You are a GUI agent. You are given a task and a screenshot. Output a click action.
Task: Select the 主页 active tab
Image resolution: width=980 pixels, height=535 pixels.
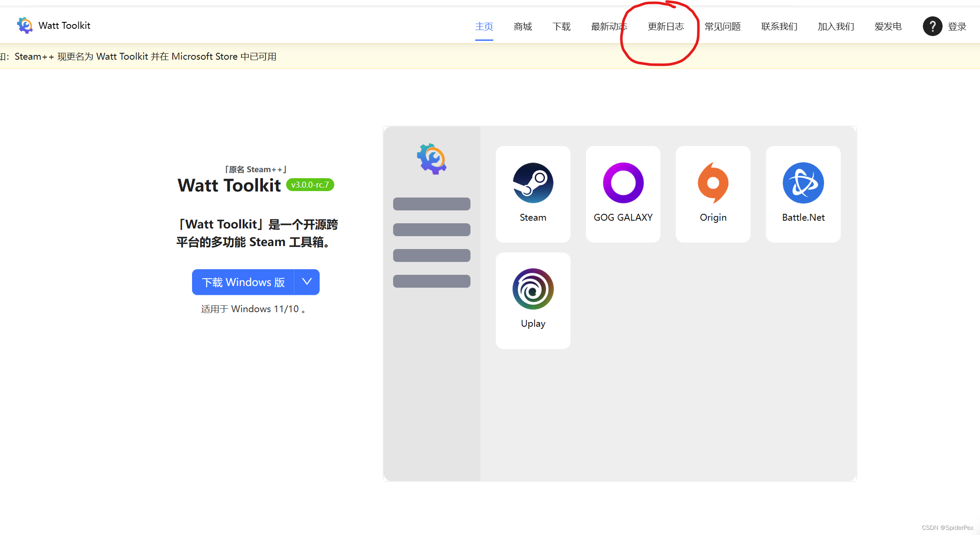(x=484, y=26)
